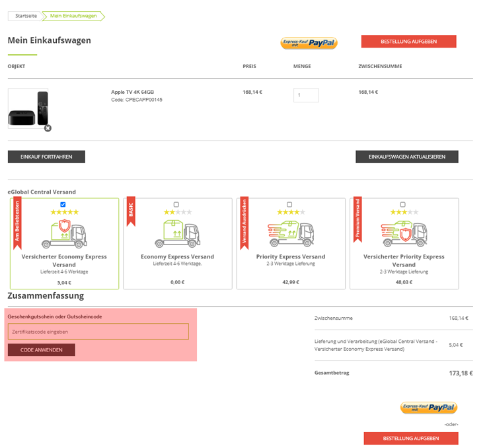Apply code with 'Code anwenden' button
The image size is (489, 448).
pyautogui.click(x=42, y=350)
